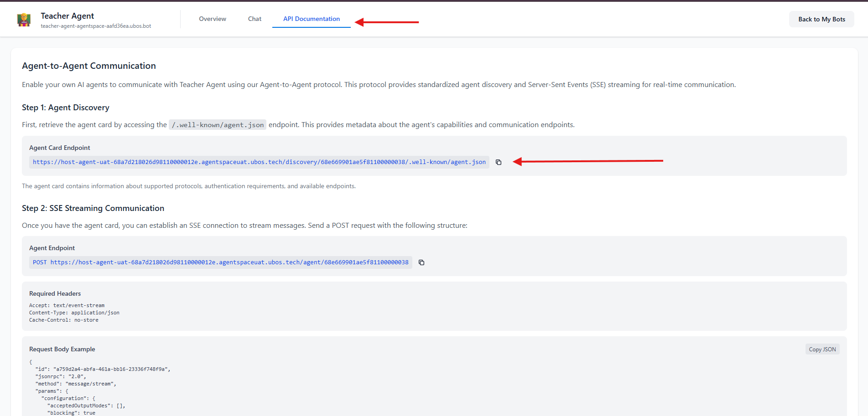Click the /.well-known/agent.json inline code snippet

click(x=218, y=124)
